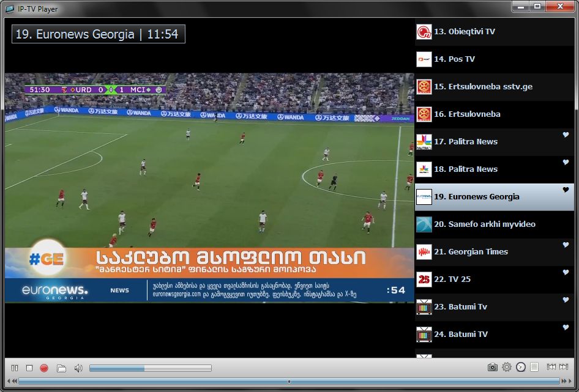This screenshot has height=392, width=579.
Task: Select channel '24. Batumi TV'
Action: (x=495, y=335)
